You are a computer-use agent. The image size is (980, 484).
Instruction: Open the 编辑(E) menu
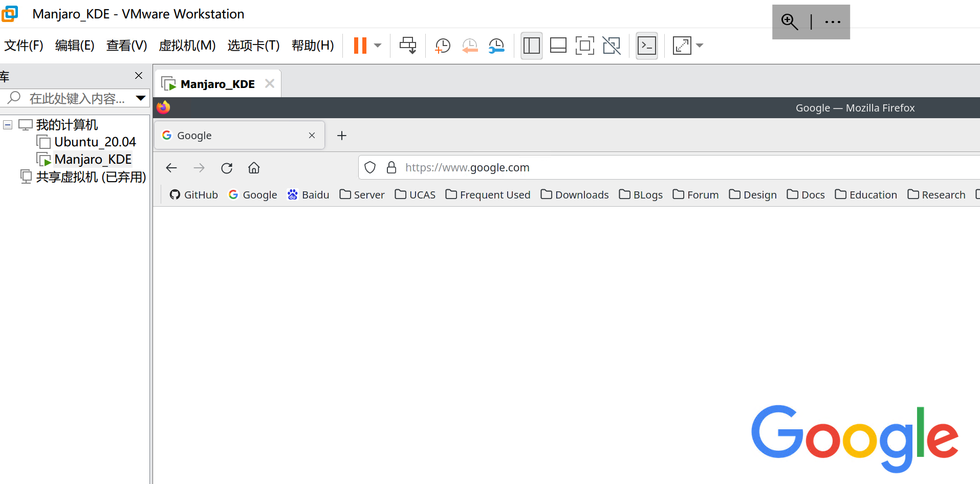(75, 46)
